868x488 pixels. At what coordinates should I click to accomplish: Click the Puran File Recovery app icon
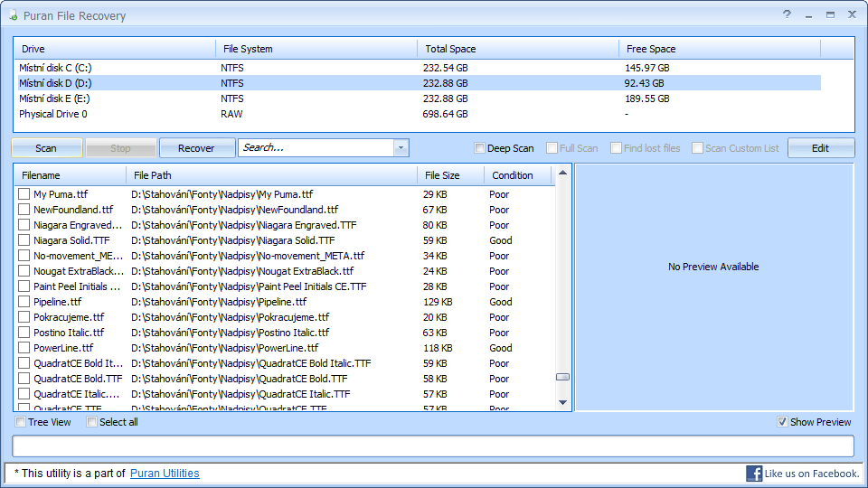14,15
